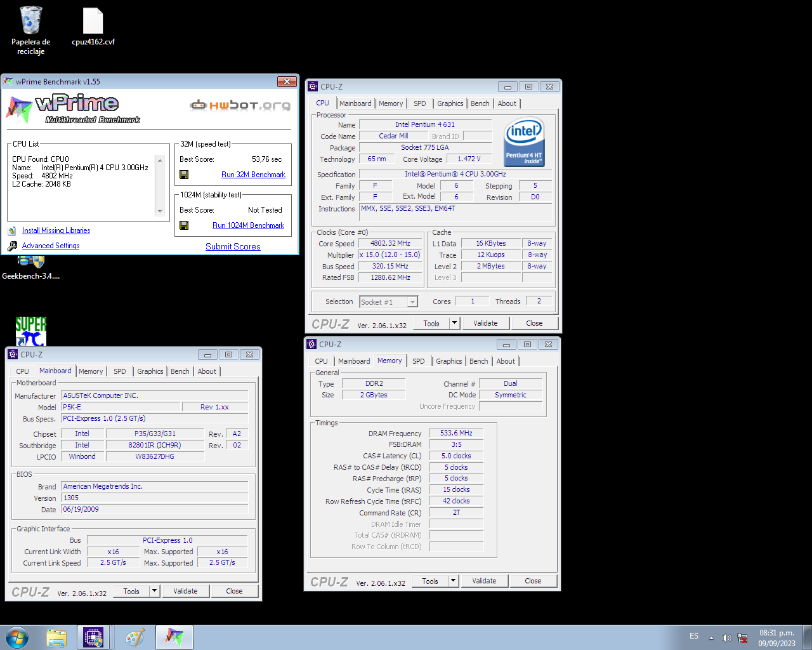
Task: Click the Core Speed value 4802.32 MHz
Action: pyautogui.click(x=390, y=243)
